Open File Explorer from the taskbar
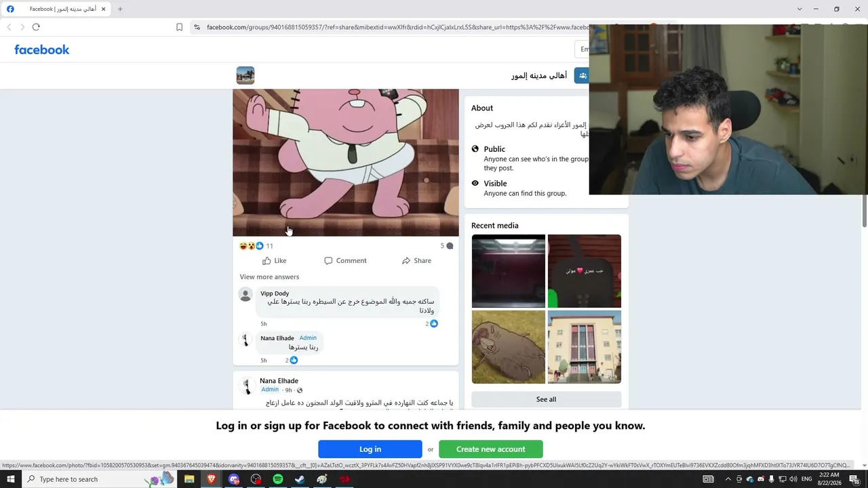The image size is (868, 488). (x=189, y=479)
